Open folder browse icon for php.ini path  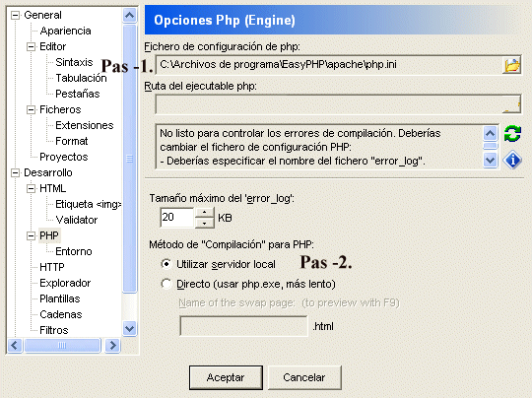pyautogui.click(x=511, y=65)
